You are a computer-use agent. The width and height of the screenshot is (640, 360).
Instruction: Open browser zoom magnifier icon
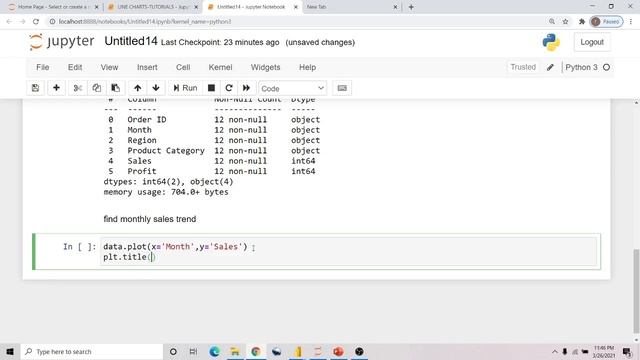pos(552,22)
